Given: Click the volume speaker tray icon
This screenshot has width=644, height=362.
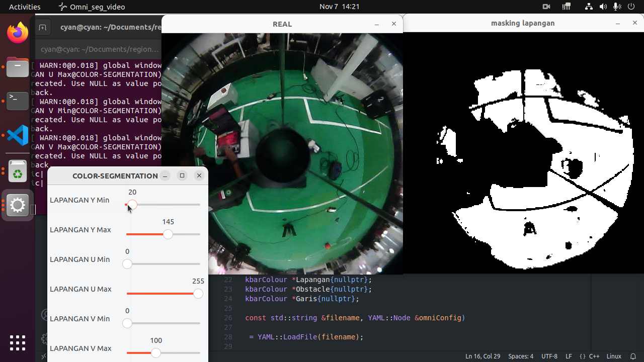Looking at the screenshot, I should click(x=603, y=7).
